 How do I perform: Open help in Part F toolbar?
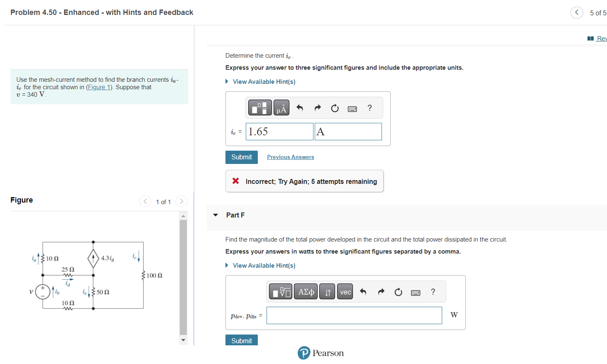433,292
